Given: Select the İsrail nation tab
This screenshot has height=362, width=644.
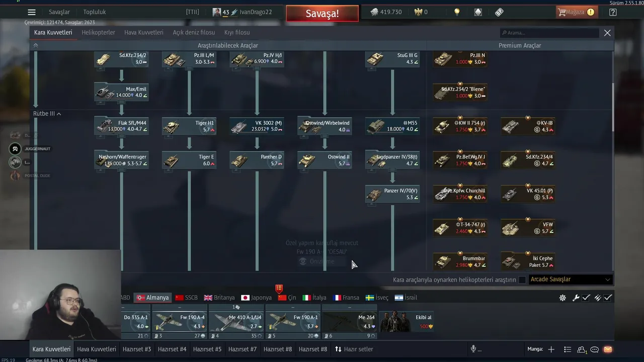Looking at the screenshot, I should pyautogui.click(x=406, y=298).
